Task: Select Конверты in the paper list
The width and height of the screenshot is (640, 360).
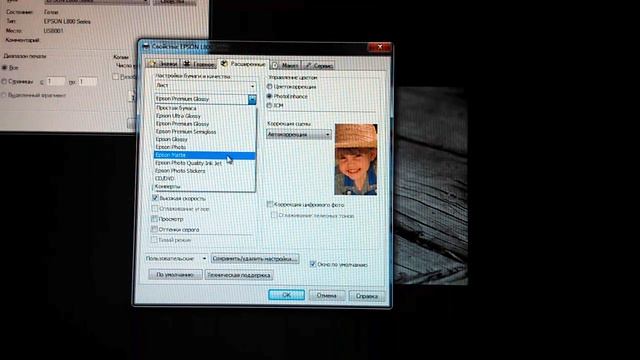Action: click(x=204, y=186)
